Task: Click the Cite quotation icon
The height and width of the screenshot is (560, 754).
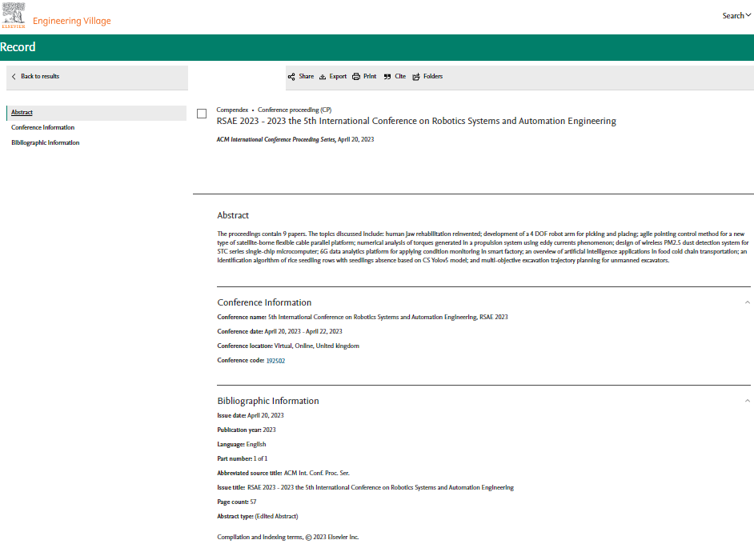Action: tap(387, 77)
